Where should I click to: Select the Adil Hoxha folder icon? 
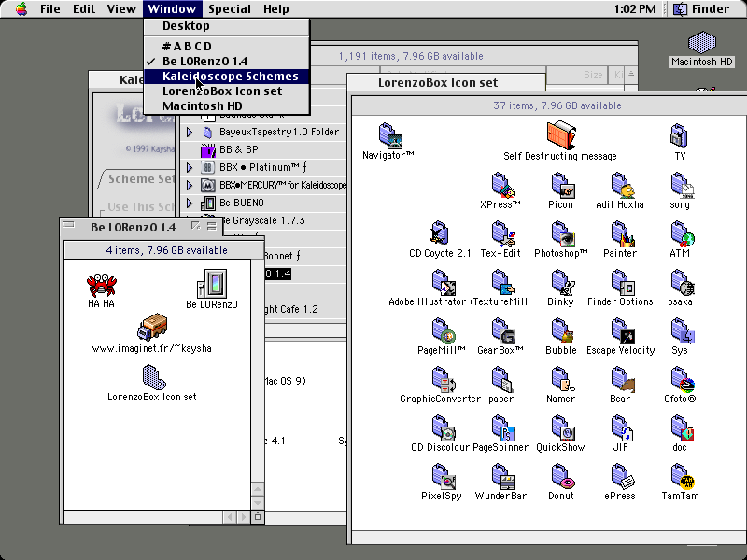622,185
